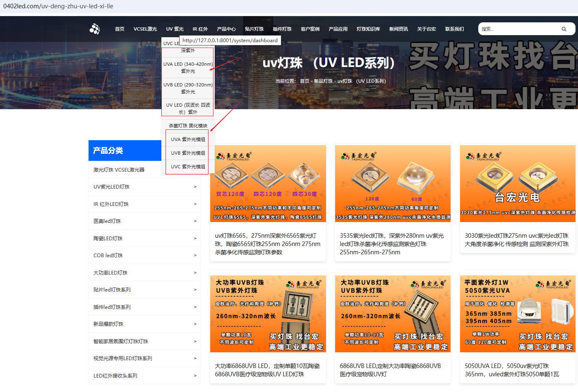Open the 灯珠知识库 nav menu item
Screen dimensions: 578x392
click(368, 29)
